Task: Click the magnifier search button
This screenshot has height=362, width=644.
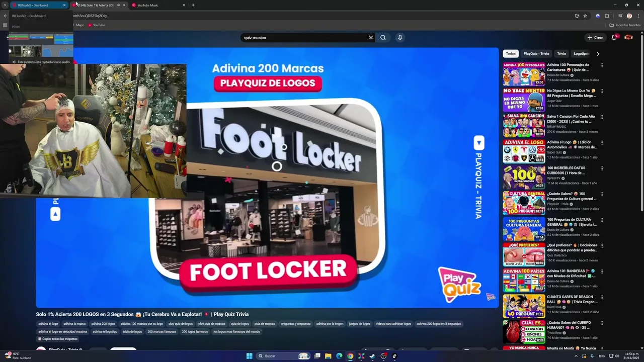Action: [x=383, y=38]
